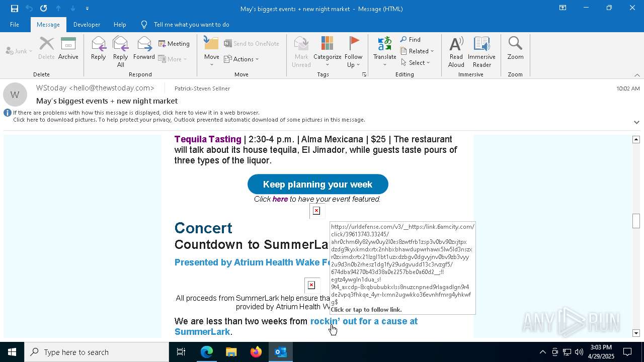Select the Message ribbon tab
The width and height of the screenshot is (644, 362).
pos(48,24)
